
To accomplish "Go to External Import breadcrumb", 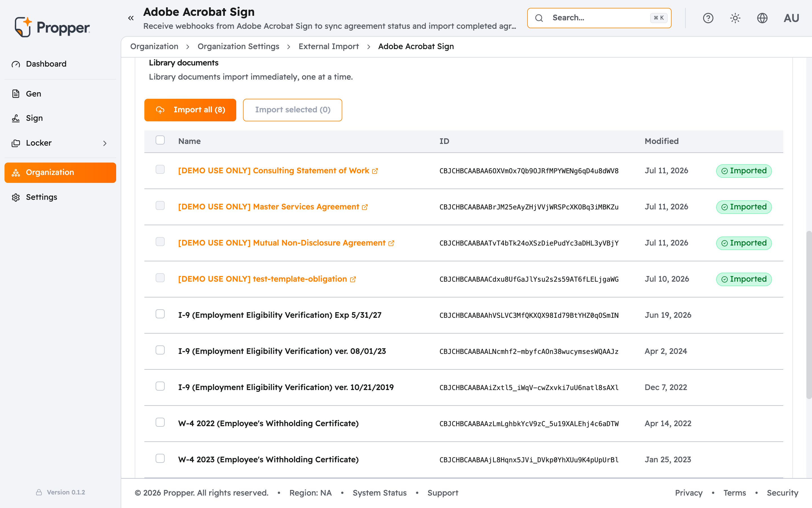I will pyautogui.click(x=328, y=46).
